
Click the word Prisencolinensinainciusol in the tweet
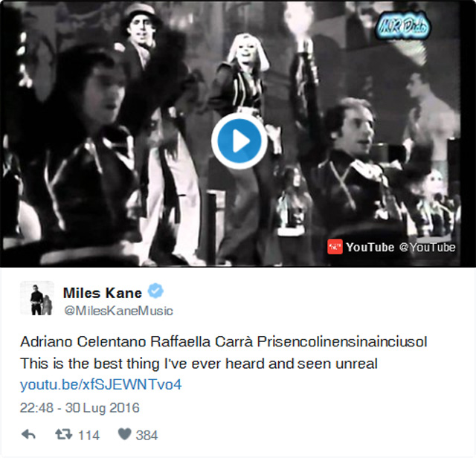pos(342,341)
